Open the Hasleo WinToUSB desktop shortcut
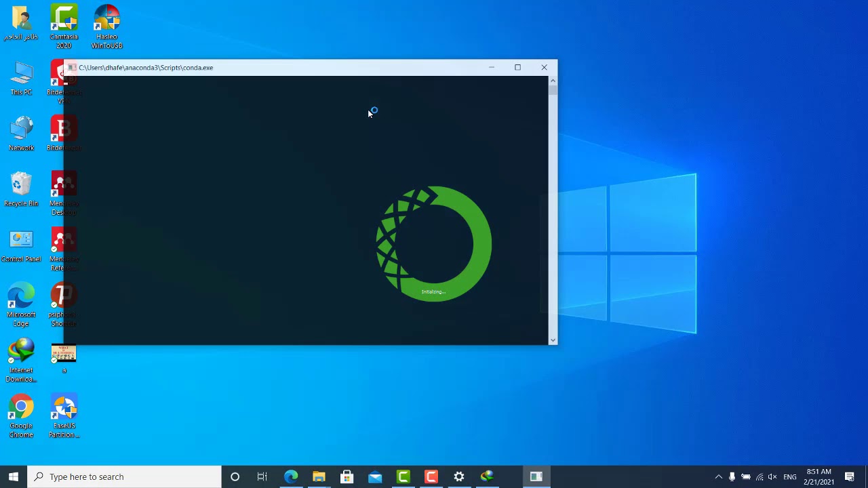868x488 pixels. coord(106,27)
